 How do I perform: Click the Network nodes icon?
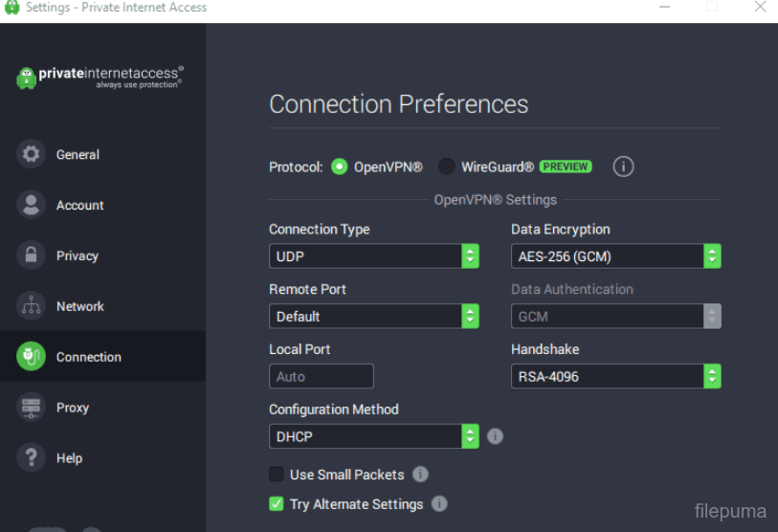coord(32,306)
